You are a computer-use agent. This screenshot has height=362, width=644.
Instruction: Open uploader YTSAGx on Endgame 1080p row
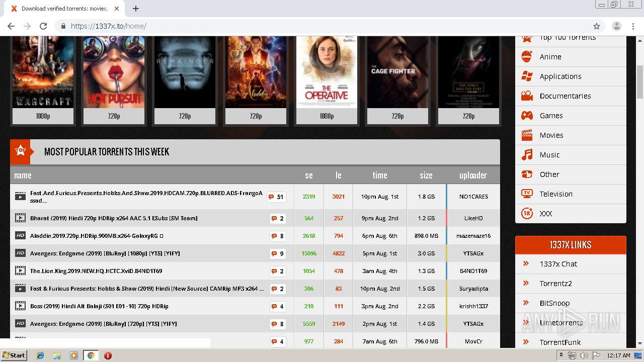(x=473, y=253)
